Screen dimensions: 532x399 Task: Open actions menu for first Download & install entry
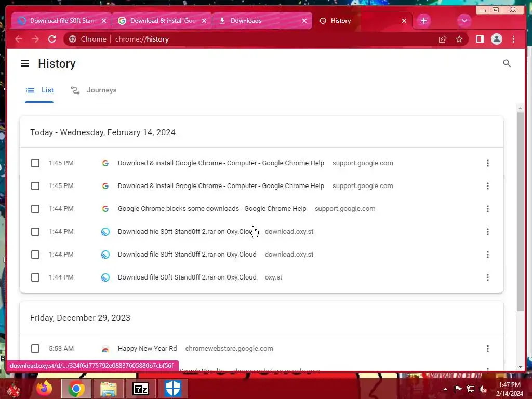487,163
